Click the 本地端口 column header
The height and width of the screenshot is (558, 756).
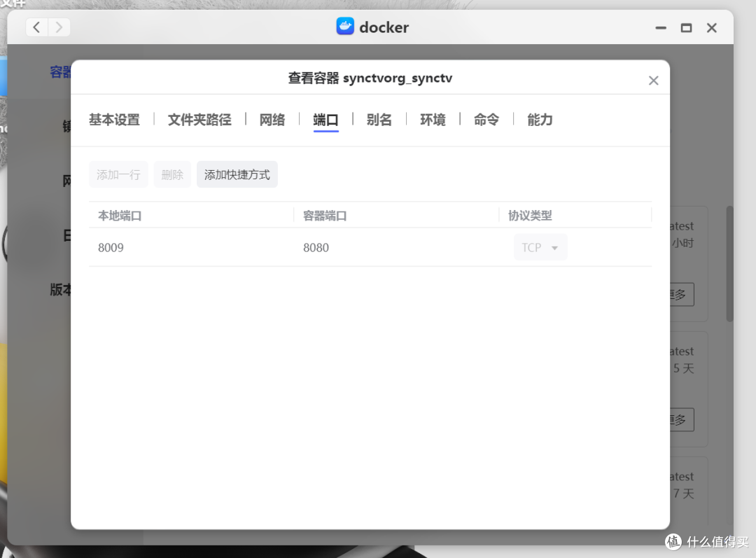(x=120, y=216)
